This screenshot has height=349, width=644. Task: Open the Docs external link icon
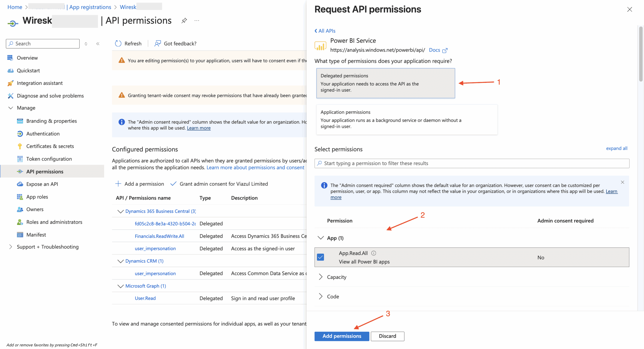click(445, 50)
